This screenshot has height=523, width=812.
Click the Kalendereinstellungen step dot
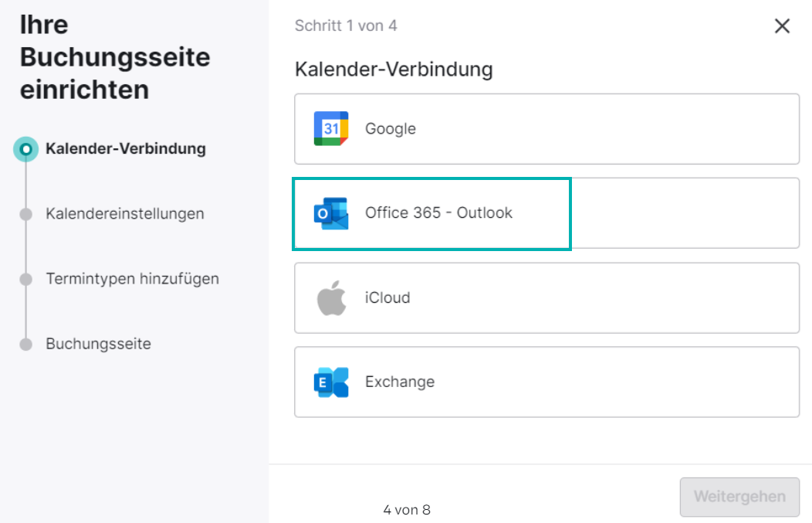[26, 214]
